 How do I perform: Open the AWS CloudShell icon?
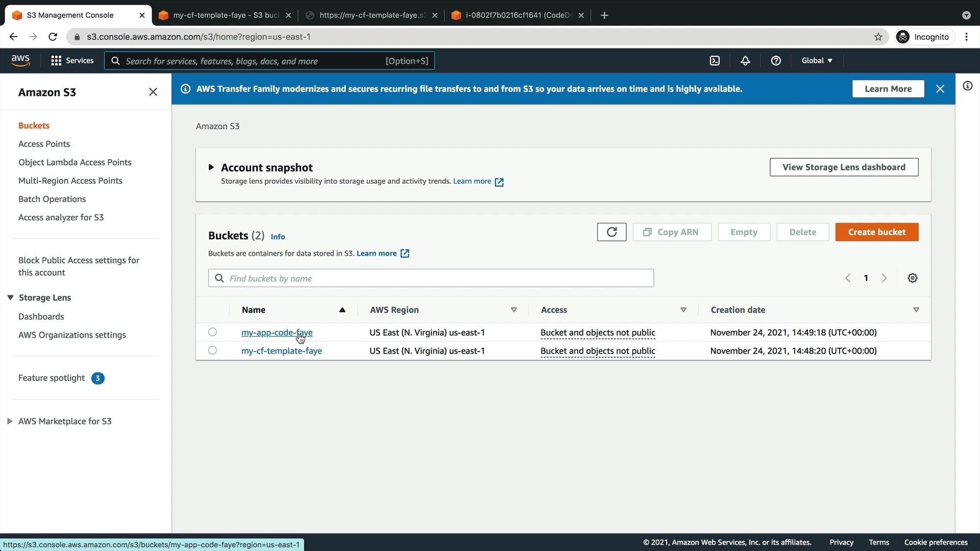[715, 61]
